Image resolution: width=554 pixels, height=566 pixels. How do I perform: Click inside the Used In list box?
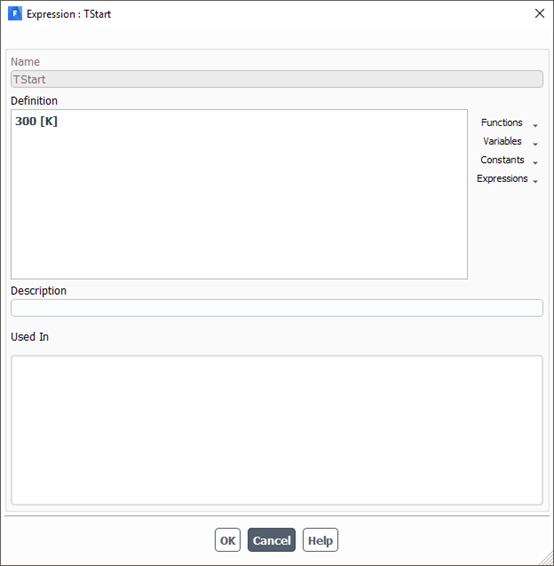pos(276,430)
